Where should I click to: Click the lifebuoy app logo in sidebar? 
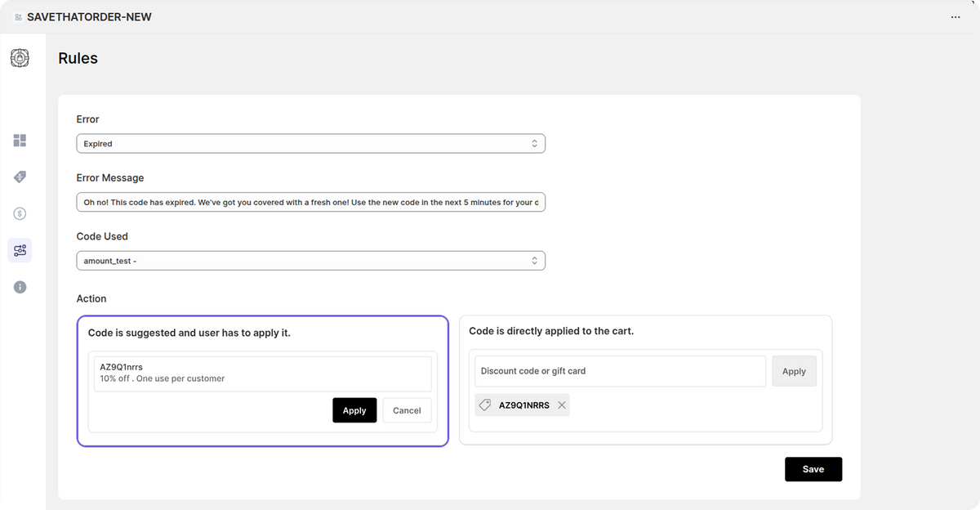(x=20, y=58)
